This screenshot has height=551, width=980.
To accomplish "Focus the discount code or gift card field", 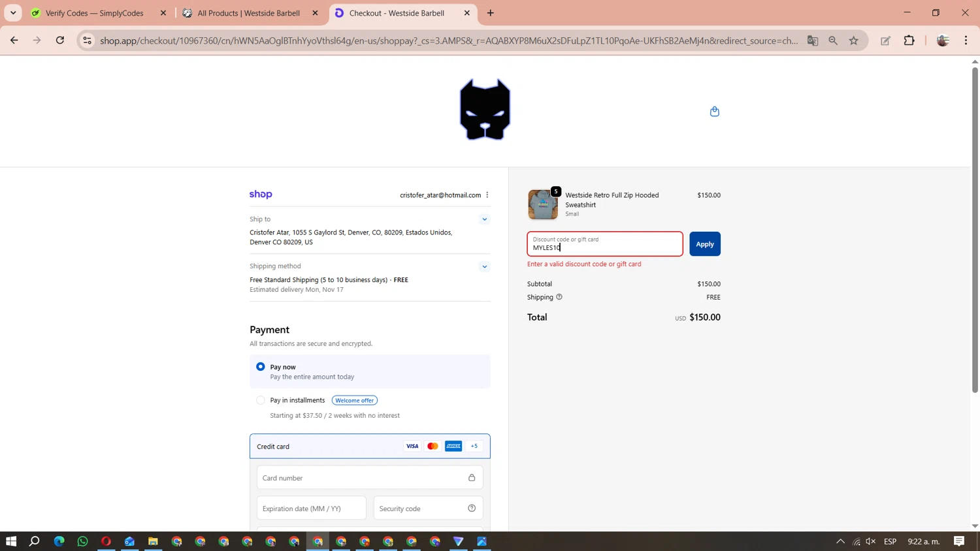I will point(605,244).
